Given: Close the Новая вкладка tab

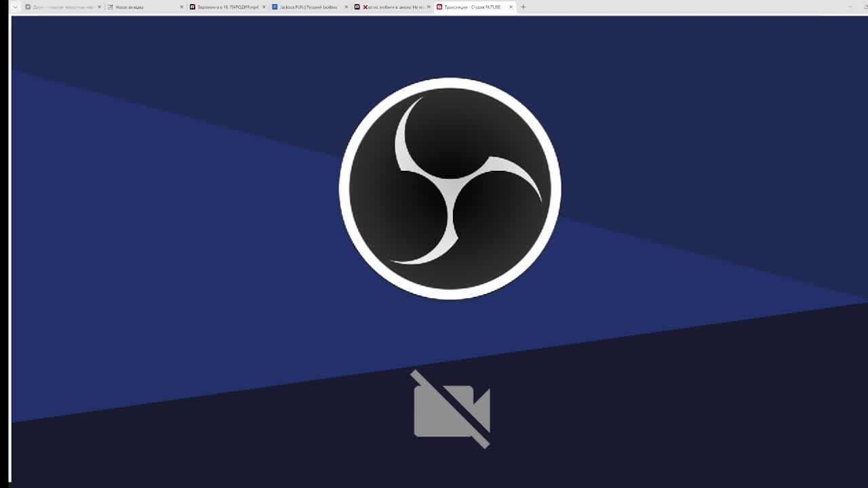Looking at the screenshot, I should pyautogui.click(x=182, y=7).
